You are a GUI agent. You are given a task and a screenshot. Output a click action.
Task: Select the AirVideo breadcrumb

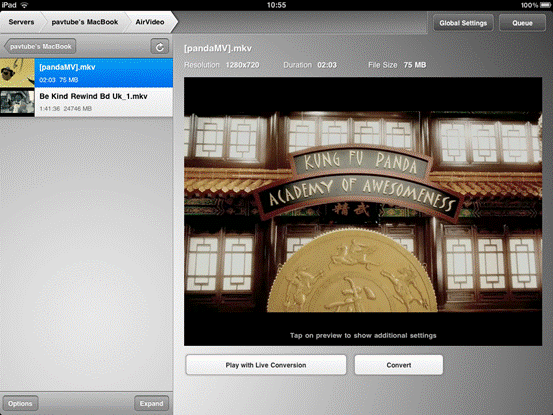150,22
